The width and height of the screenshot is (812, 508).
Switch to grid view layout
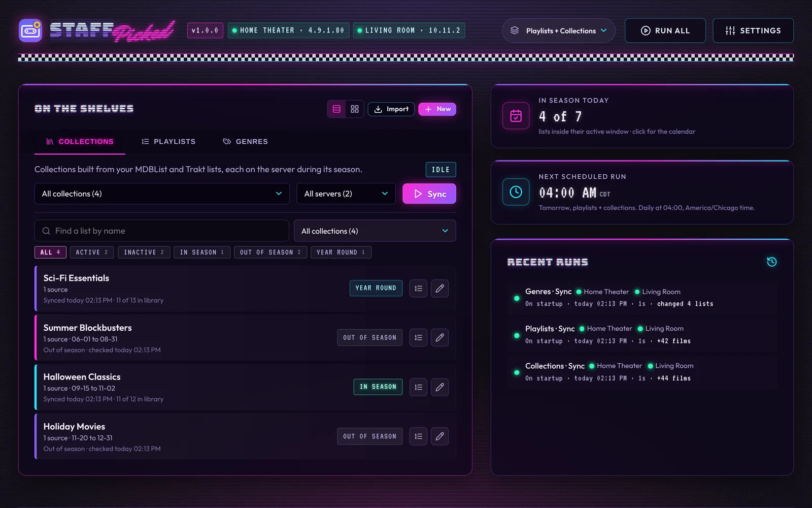[355, 109]
